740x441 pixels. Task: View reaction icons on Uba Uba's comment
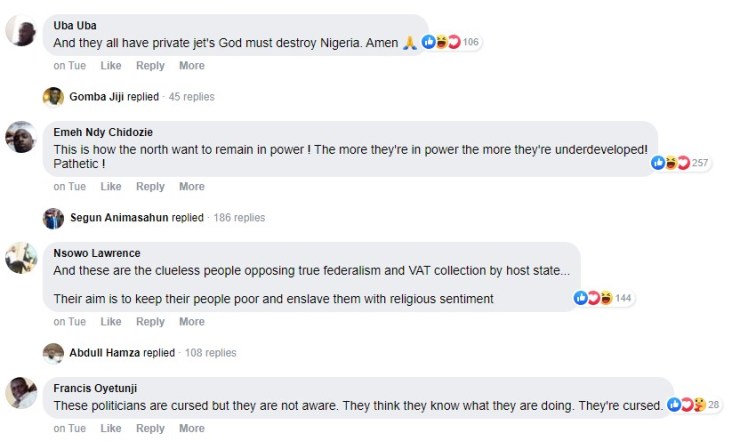coord(440,42)
